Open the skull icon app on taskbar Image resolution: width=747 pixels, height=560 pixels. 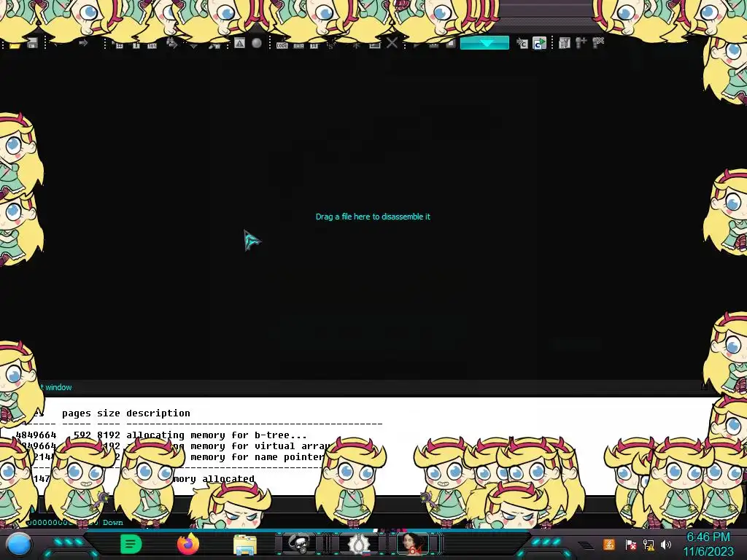(x=300, y=544)
